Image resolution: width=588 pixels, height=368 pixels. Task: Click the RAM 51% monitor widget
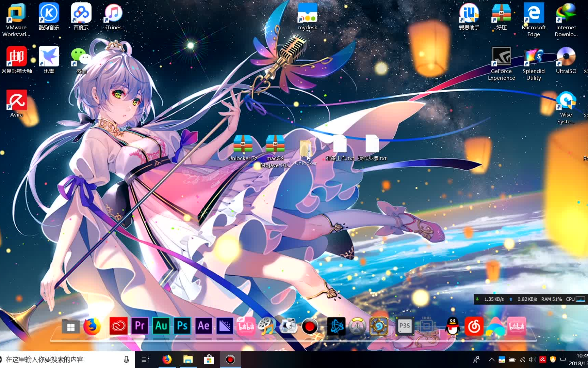pyautogui.click(x=551, y=299)
